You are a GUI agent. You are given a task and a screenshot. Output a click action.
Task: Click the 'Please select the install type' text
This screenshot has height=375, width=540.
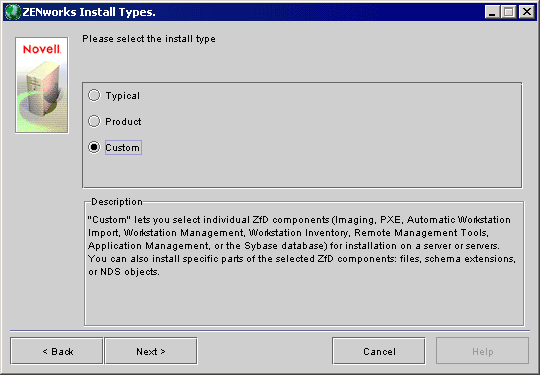tap(149, 39)
